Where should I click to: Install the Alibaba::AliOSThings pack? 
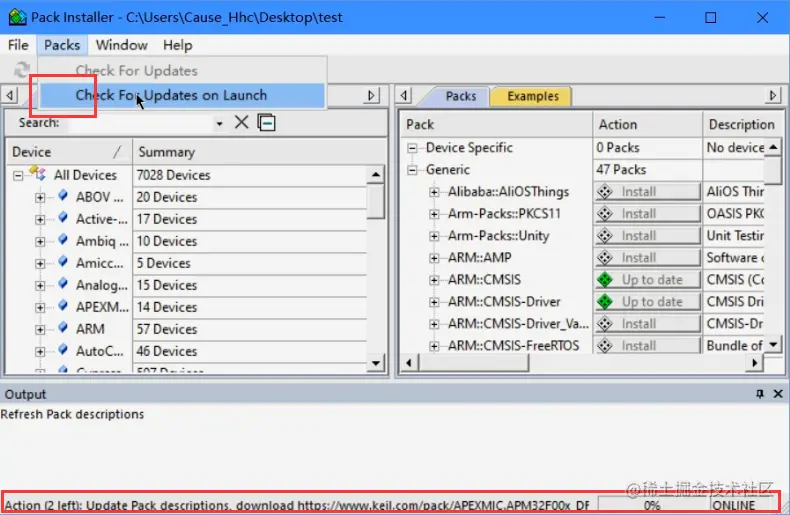point(647,192)
